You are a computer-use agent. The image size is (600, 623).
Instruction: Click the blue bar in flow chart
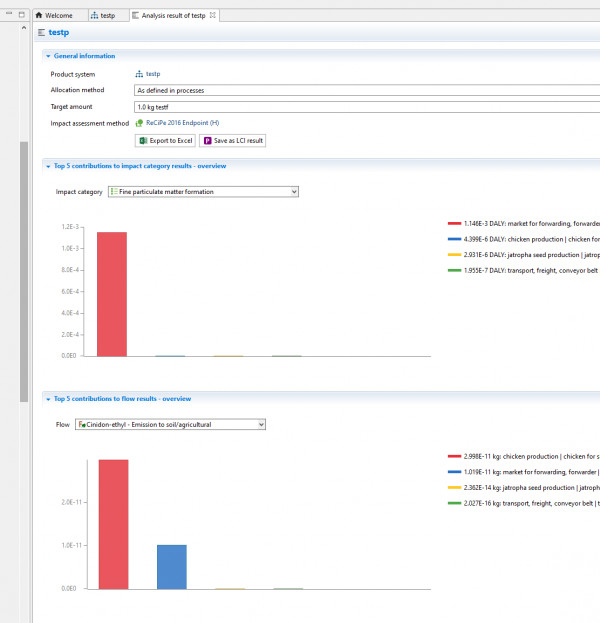tap(172, 567)
